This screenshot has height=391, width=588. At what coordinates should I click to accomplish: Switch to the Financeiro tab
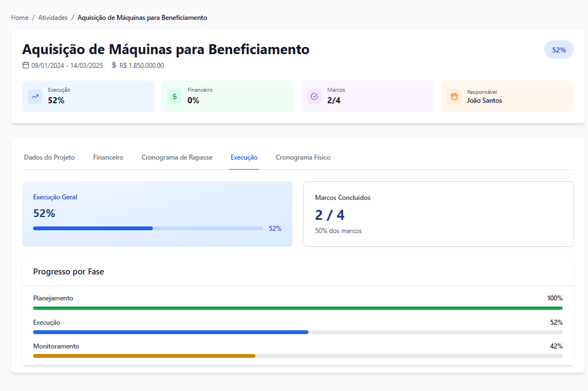[x=108, y=157]
